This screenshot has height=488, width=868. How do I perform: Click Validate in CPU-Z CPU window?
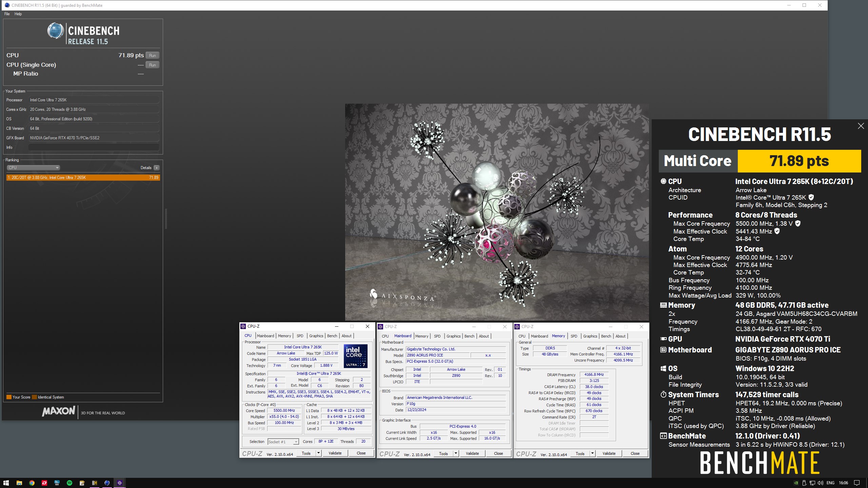click(x=335, y=453)
